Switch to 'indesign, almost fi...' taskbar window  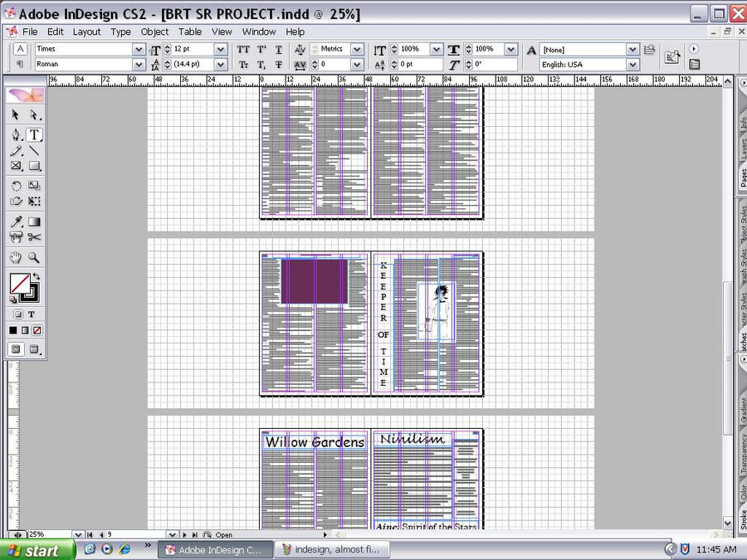tap(334, 549)
